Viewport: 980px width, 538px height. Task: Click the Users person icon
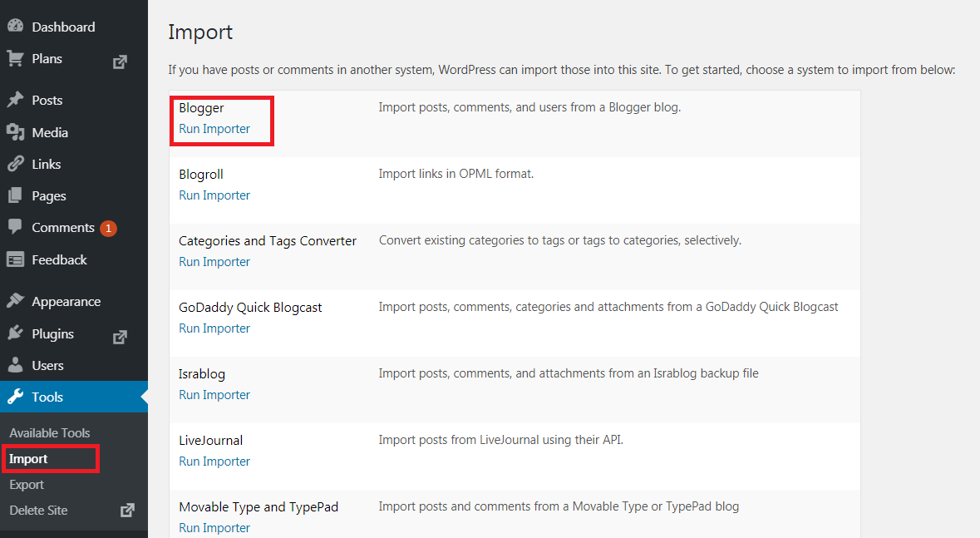click(16, 365)
